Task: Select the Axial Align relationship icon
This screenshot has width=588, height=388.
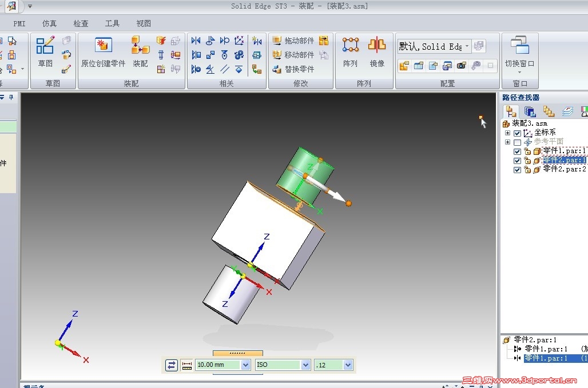Action: [x=196, y=69]
